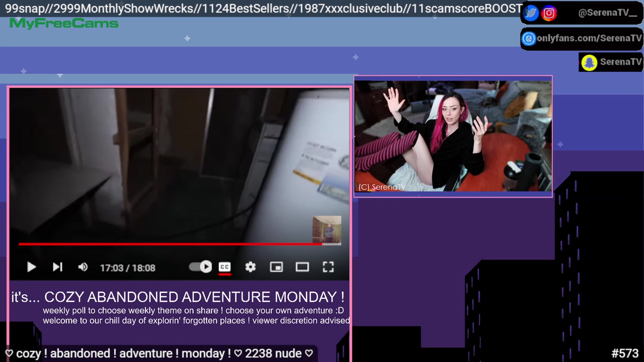Image resolution: width=644 pixels, height=362 pixels.
Task: Enable miniplayer mode
Action: [x=276, y=267]
